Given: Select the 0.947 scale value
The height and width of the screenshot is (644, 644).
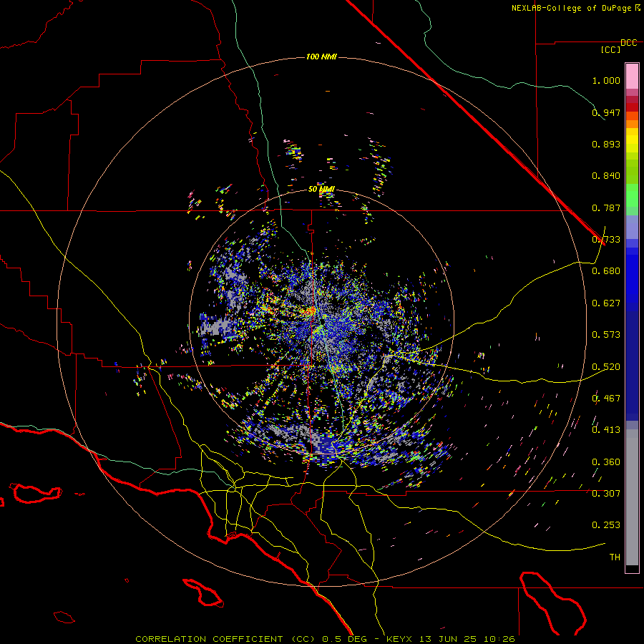Looking at the screenshot, I should click(606, 112).
